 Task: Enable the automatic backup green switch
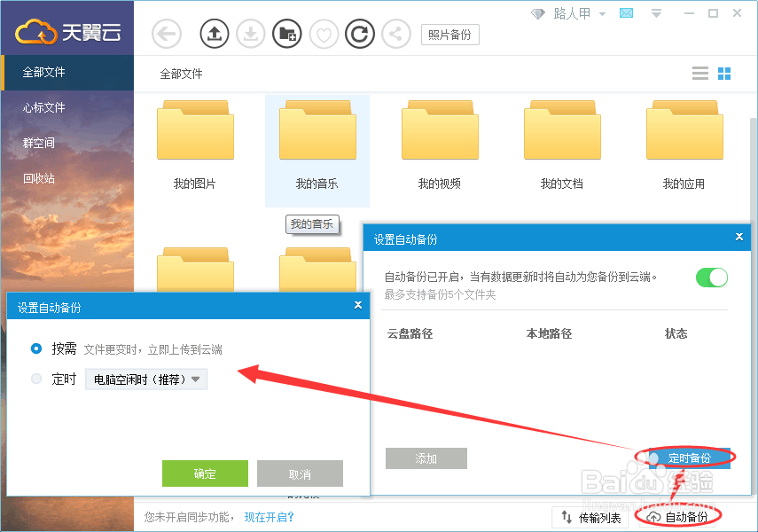pyautogui.click(x=712, y=278)
